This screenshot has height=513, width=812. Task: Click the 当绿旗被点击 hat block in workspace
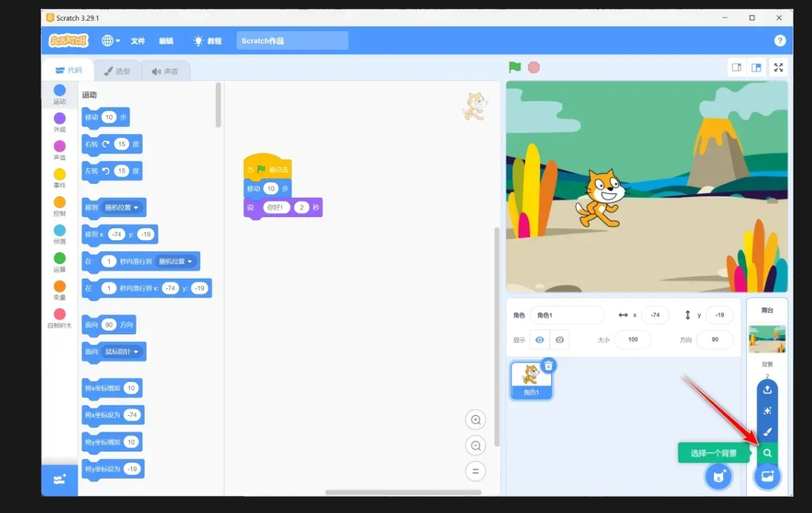coord(267,166)
